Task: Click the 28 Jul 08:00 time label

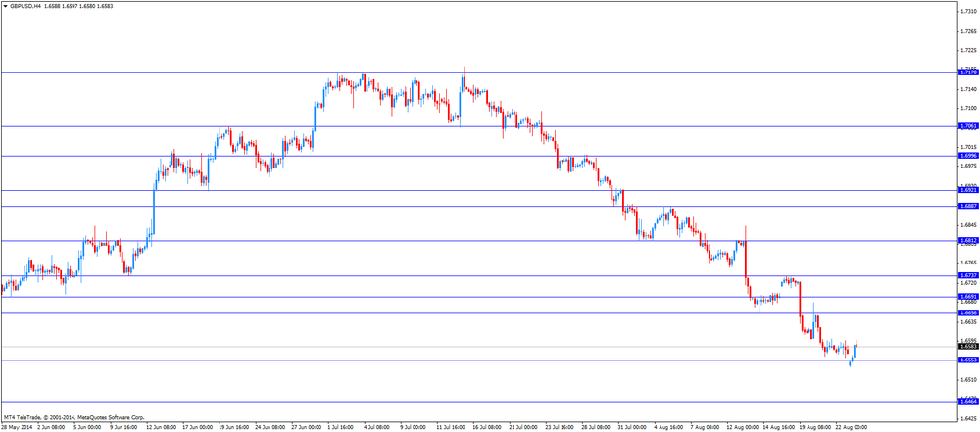Action: (597, 427)
